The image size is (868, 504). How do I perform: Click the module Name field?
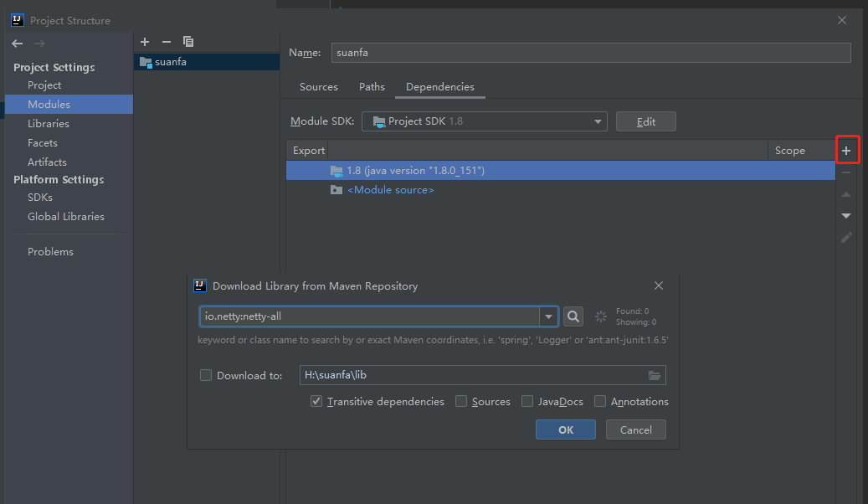click(591, 53)
